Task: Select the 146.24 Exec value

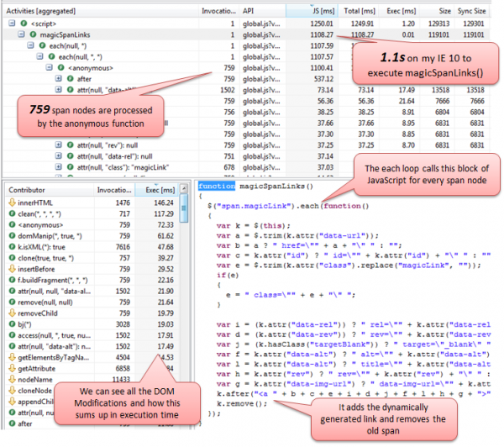Action: (x=164, y=202)
